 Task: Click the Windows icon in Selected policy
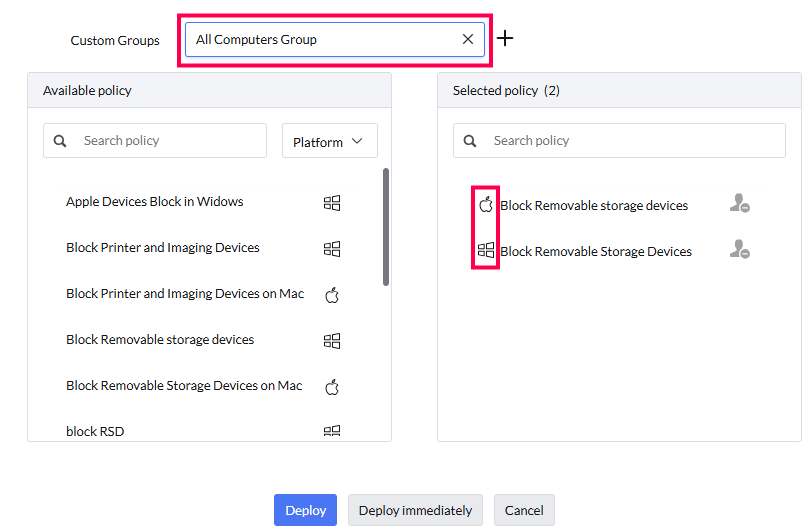[486, 251]
